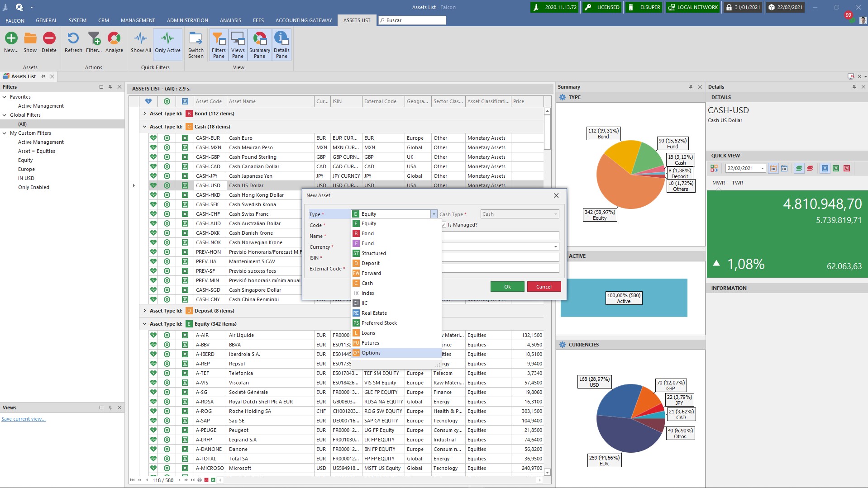The width and height of the screenshot is (868, 488).
Task: Toggle active circle icon in CASH-EUR row
Action: 167,138
